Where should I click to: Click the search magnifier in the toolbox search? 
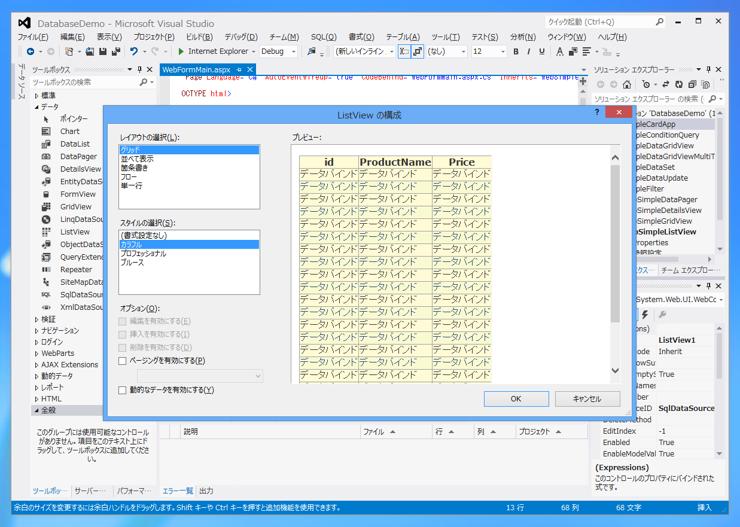pos(143,82)
